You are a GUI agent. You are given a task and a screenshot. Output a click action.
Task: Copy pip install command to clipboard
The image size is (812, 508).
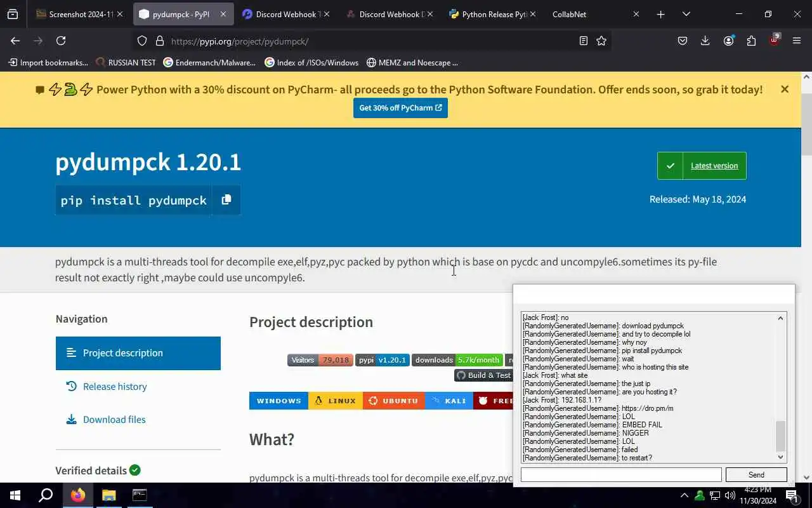[226, 200]
